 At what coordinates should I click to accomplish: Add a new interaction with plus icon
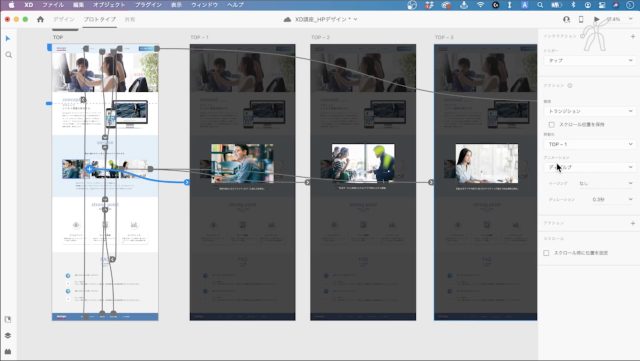[x=633, y=36]
